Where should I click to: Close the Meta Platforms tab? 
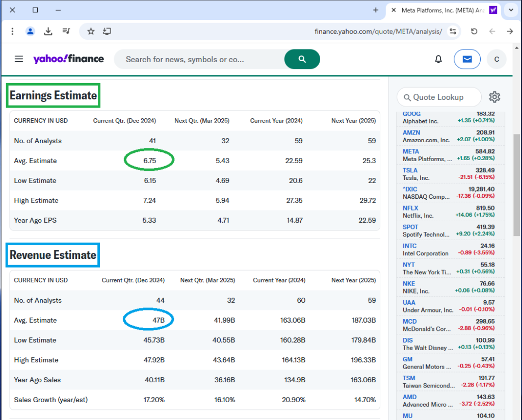(394, 10)
